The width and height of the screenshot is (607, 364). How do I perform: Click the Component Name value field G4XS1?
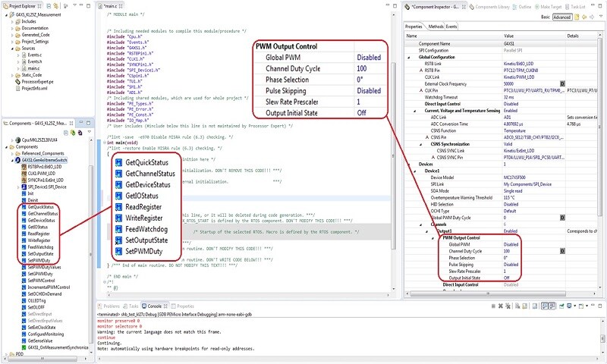click(x=508, y=43)
